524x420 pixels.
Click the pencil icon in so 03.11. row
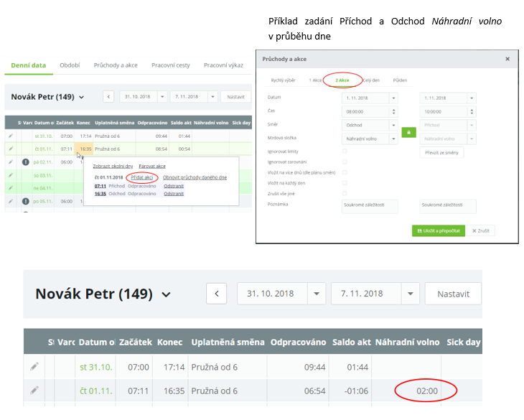11,175
